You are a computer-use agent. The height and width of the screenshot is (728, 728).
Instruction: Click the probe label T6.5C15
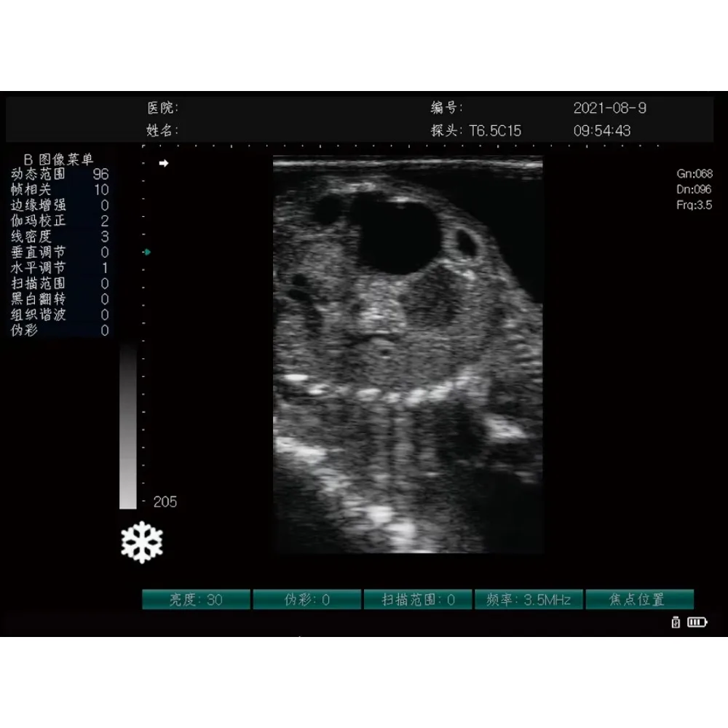tap(495, 131)
